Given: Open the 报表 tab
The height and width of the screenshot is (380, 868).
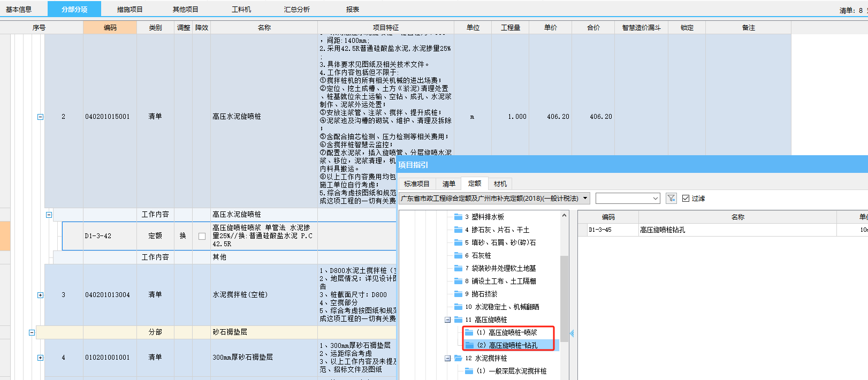Looking at the screenshot, I should pyautogui.click(x=353, y=10).
